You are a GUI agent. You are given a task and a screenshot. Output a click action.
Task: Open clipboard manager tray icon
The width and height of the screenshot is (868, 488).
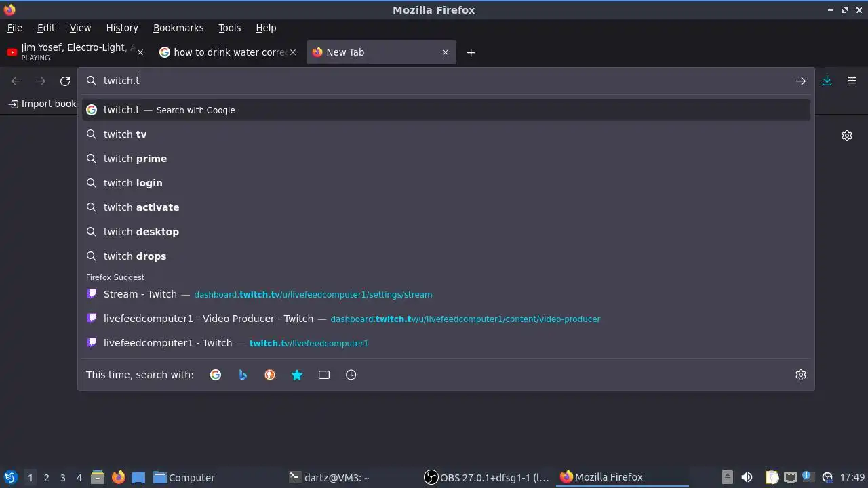coord(772,477)
